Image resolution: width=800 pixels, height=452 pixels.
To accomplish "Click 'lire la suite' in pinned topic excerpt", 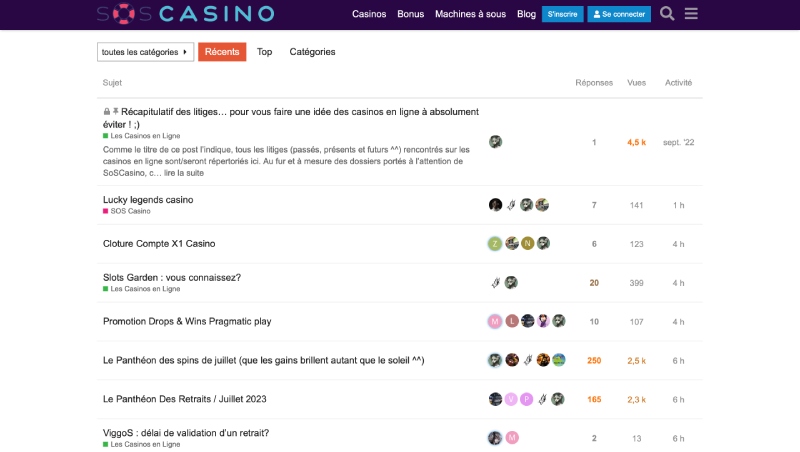I will (x=184, y=173).
